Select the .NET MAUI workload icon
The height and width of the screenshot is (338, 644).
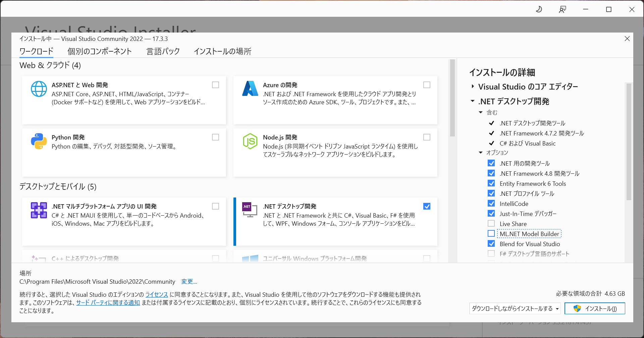39,210
